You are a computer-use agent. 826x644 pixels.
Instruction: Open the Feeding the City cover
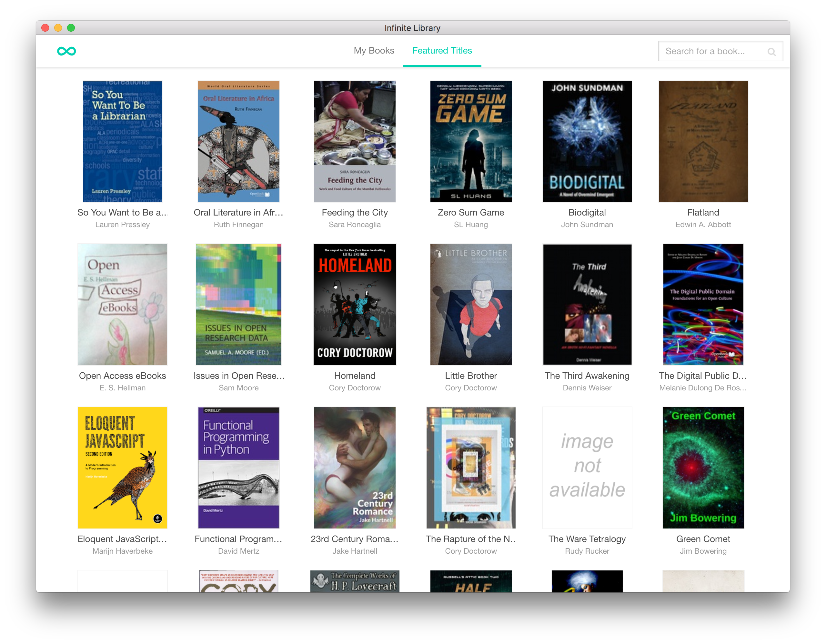pyautogui.click(x=354, y=141)
